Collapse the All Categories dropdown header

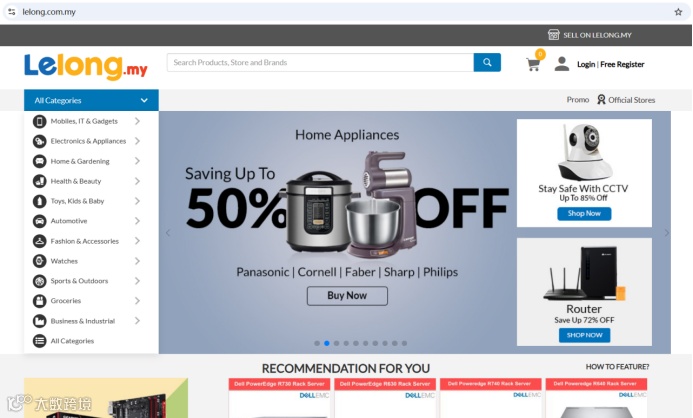click(91, 100)
